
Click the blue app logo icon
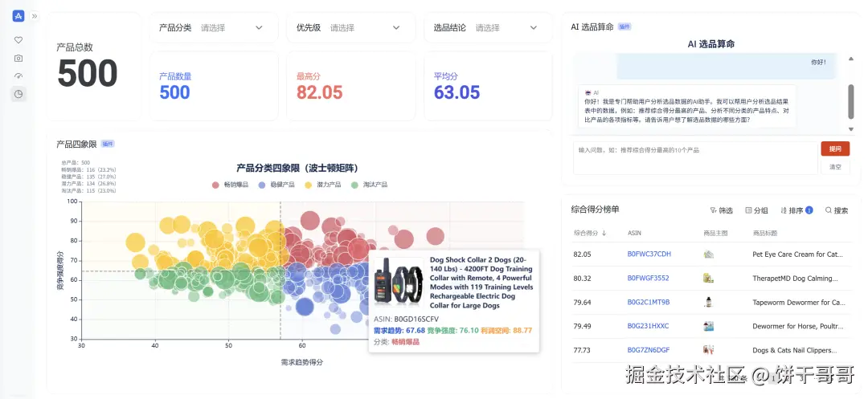click(x=18, y=16)
